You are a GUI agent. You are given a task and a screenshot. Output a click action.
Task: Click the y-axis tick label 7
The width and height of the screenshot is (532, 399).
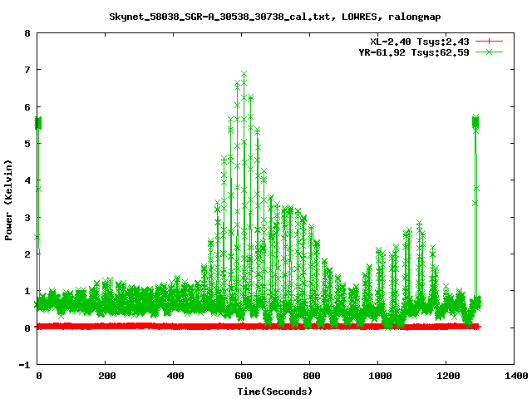point(27,70)
